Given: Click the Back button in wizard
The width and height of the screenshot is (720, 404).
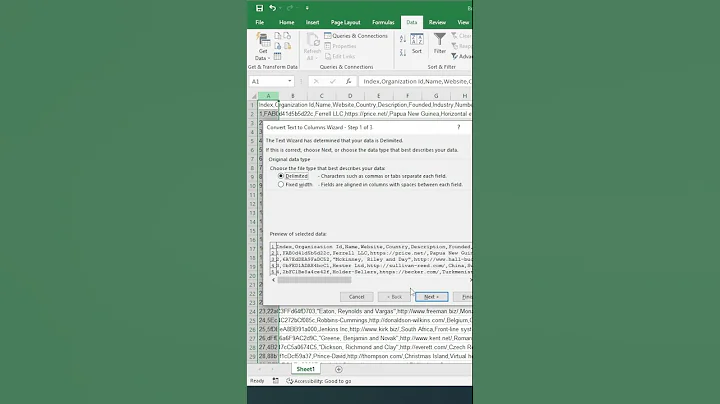Looking at the screenshot, I should pos(394,297).
